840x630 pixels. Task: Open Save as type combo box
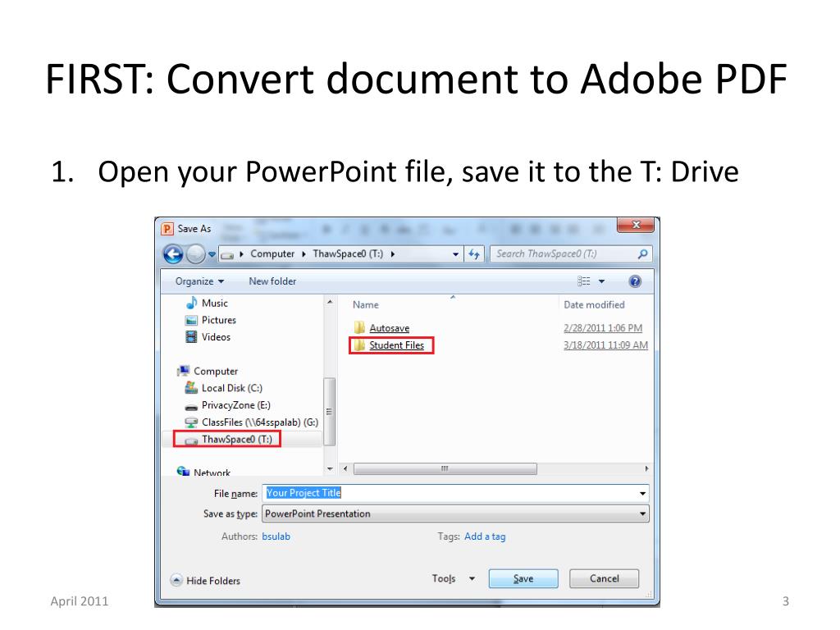coord(455,514)
